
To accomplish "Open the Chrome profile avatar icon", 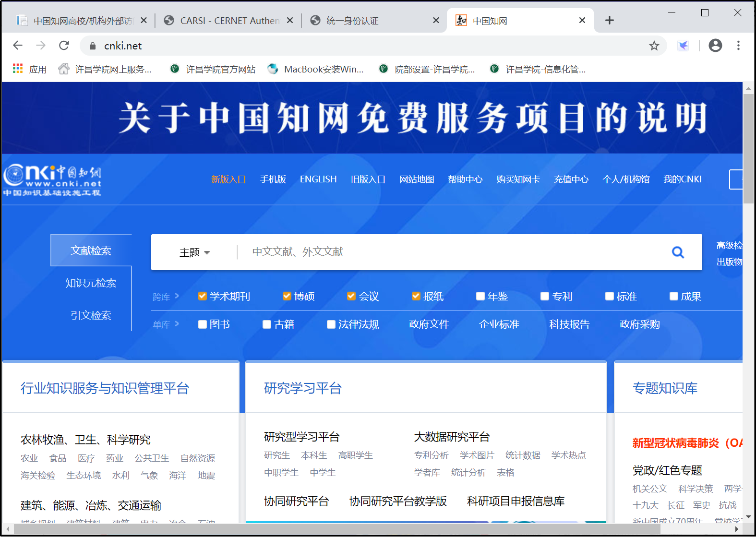I will coord(715,46).
